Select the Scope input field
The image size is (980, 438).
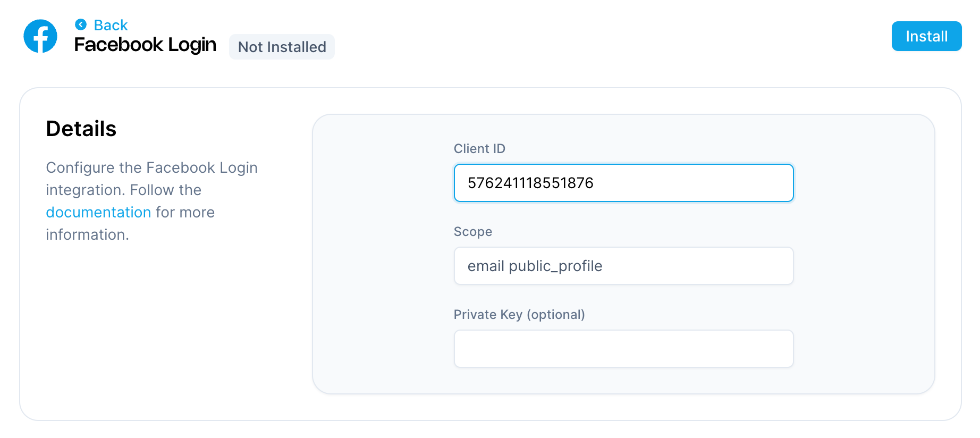(623, 266)
